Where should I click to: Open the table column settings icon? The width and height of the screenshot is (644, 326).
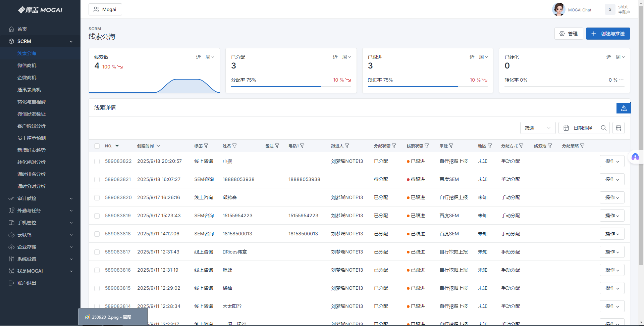point(619,128)
